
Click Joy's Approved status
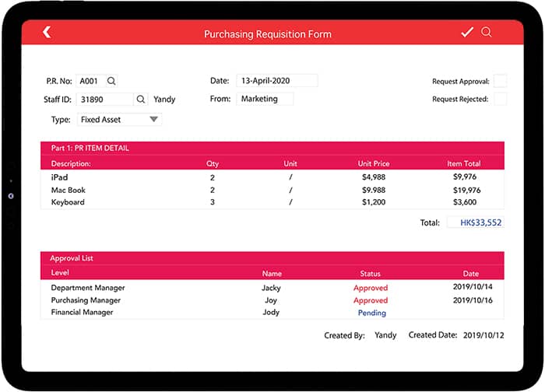(371, 300)
